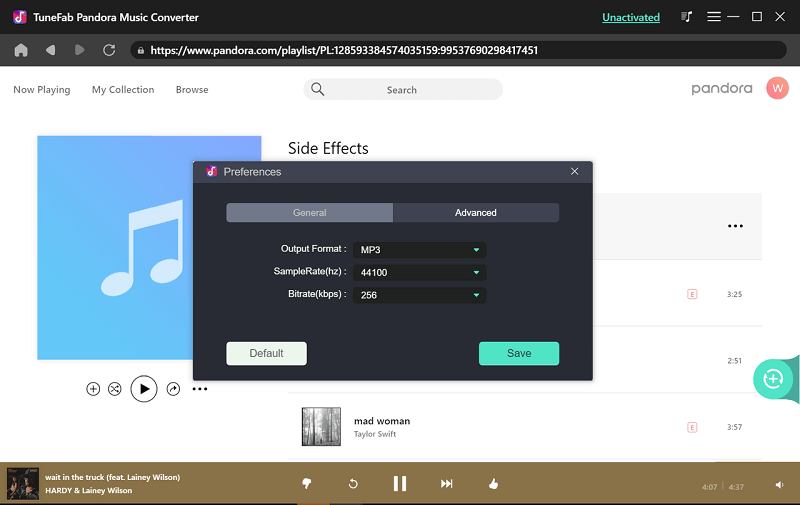Thumb down the current track
800x505 pixels.
point(307,484)
